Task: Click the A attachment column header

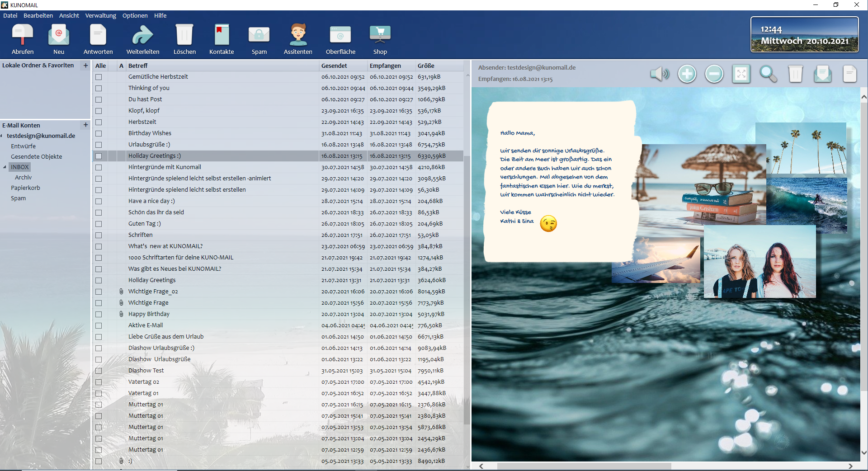Action: 121,66
